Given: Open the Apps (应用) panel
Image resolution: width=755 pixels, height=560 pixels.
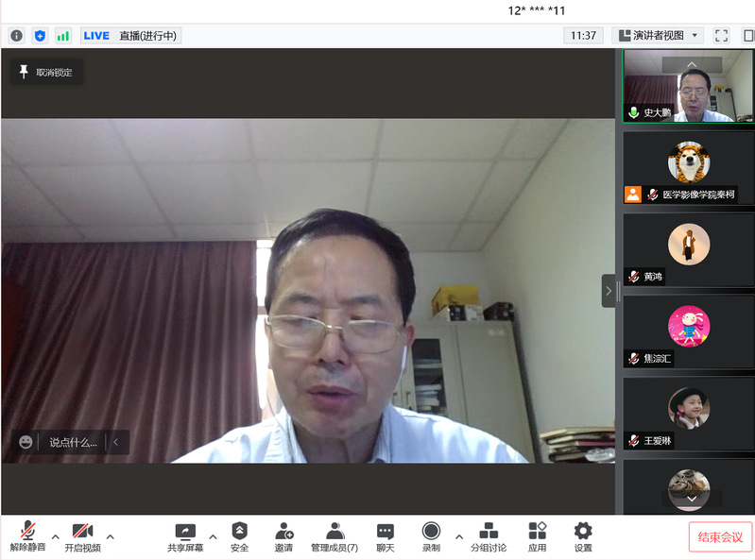Looking at the screenshot, I should 537,536.
